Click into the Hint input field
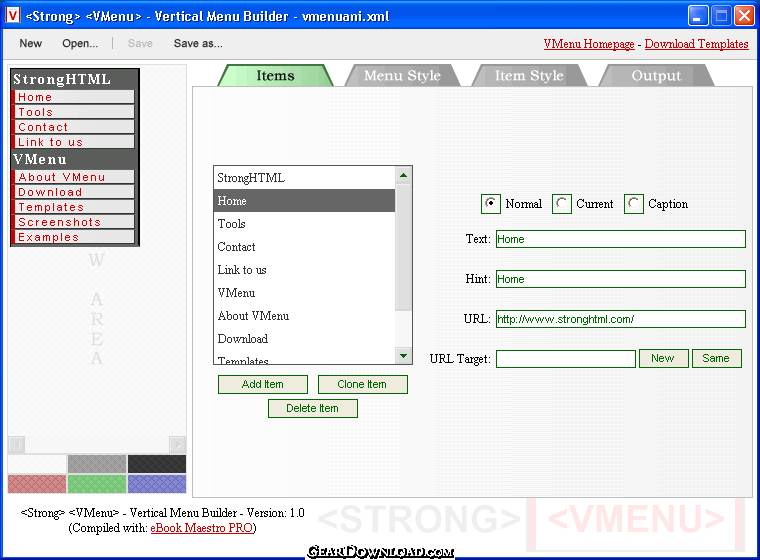 pos(620,279)
